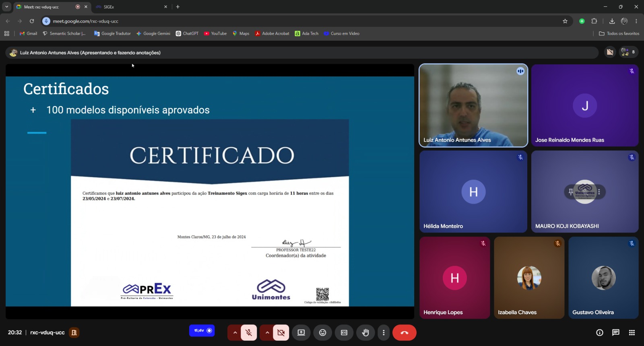
Task: Leave the call with red hang-up button
Action: (405, 333)
